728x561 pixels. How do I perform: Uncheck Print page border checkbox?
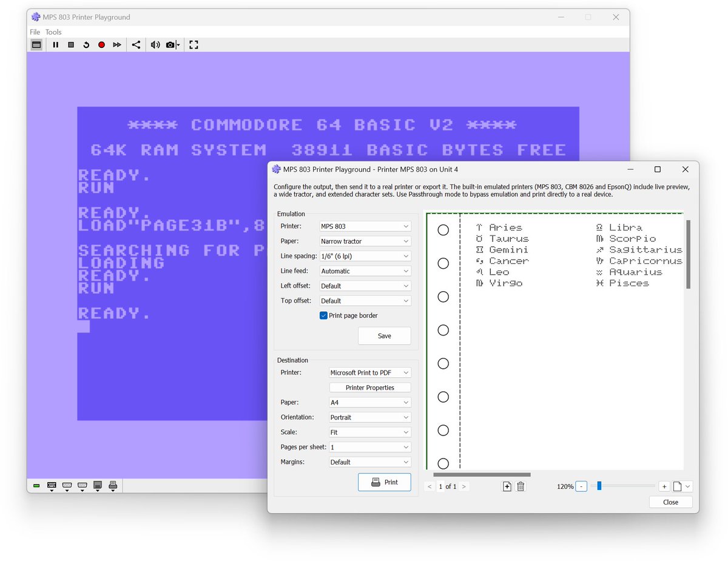tap(323, 315)
